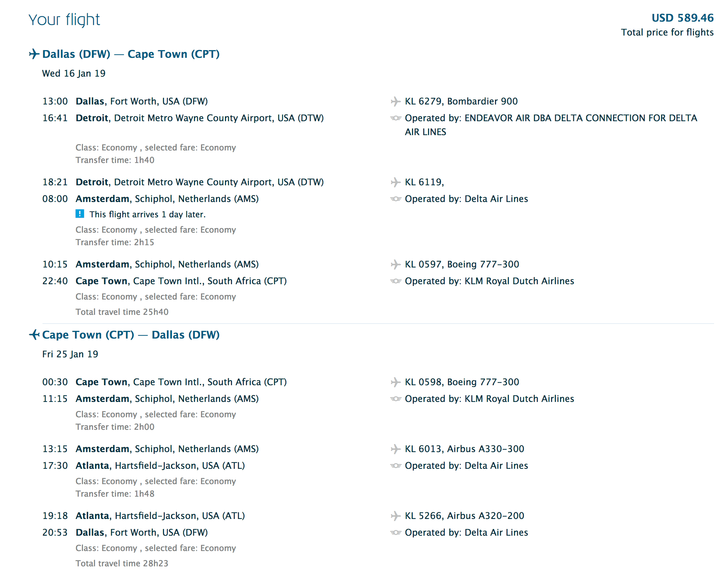Click the airplane icon next to KL 0598

tap(395, 382)
